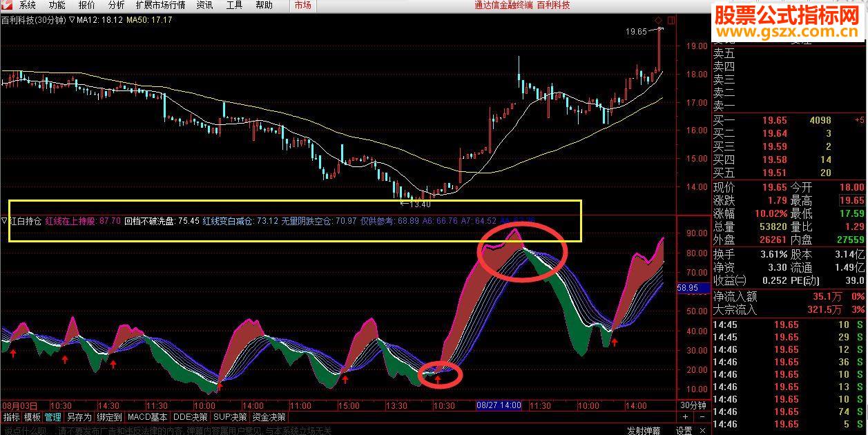The image size is (868, 435).
Task: Select the 买三 row at 19.59
Action: [790, 146]
